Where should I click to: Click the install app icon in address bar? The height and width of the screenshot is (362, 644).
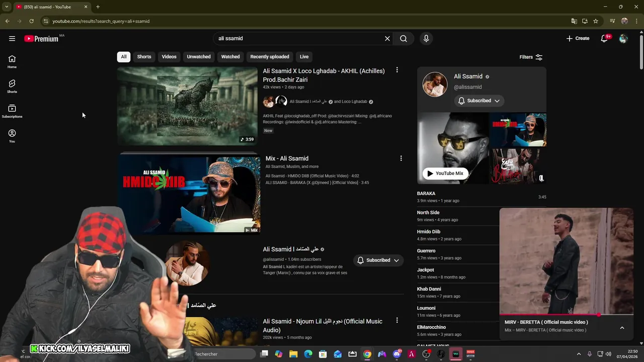(585, 21)
